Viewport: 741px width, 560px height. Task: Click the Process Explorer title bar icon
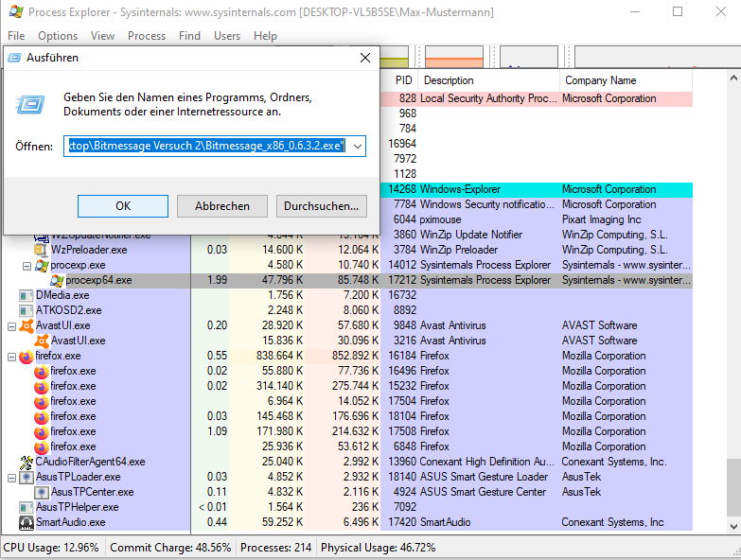click(x=16, y=11)
